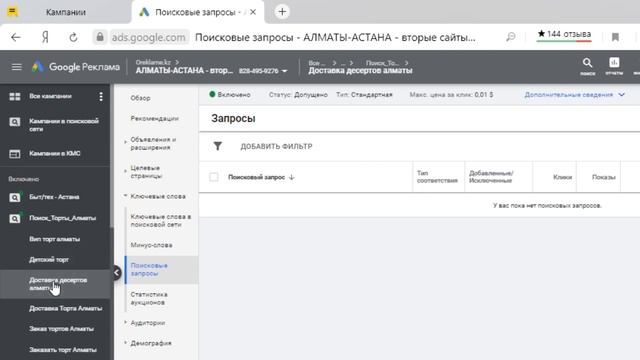Click the ads.google.com address field
This screenshot has width=640, height=360.
click(x=149, y=38)
